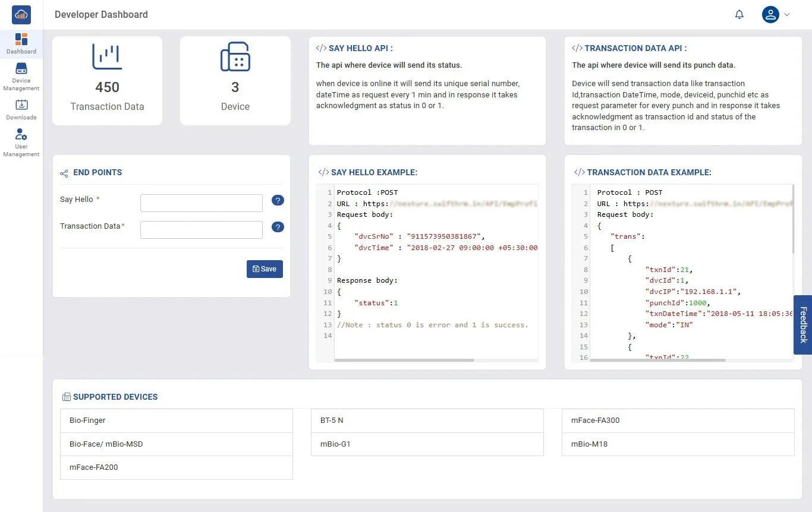The width and height of the screenshot is (812, 512).
Task: Click vertical scrollbar in Transaction Data example
Action: pos(792,220)
